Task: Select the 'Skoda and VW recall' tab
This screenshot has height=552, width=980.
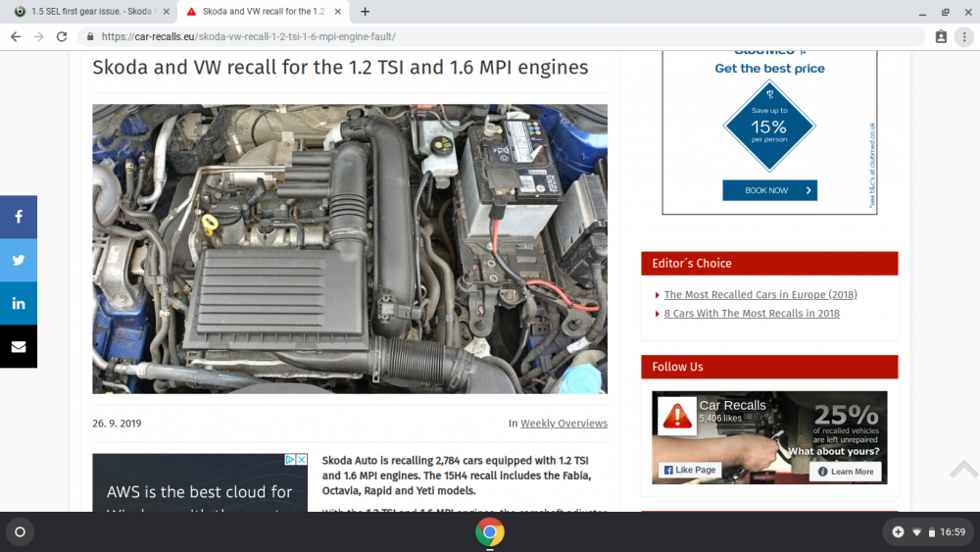Action: [263, 11]
